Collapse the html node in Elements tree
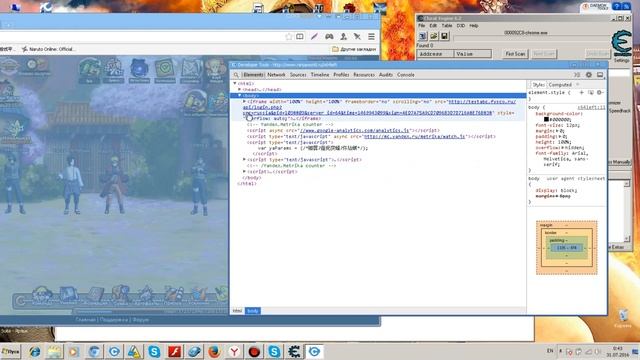The width and height of the screenshot is (640, 360). click(x=235, y=83)
